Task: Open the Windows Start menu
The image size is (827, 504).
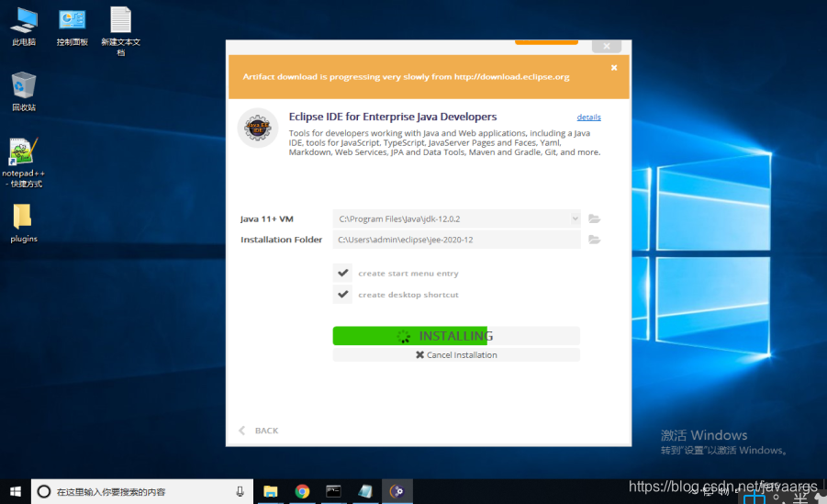Action: [16, 491]
